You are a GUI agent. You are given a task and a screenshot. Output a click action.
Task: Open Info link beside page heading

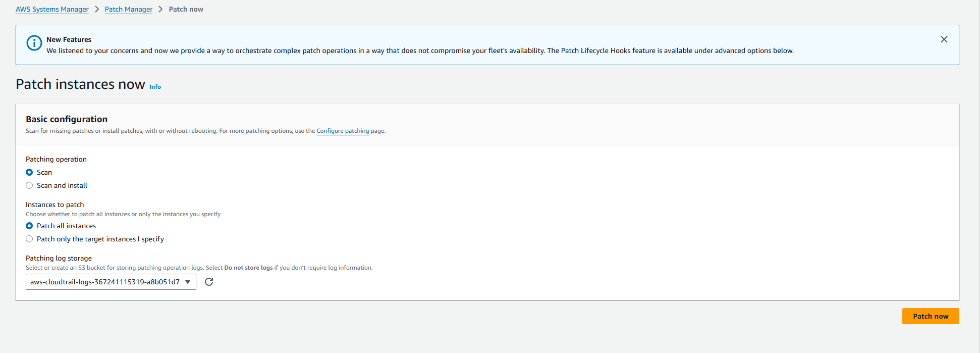click(155, 87)
